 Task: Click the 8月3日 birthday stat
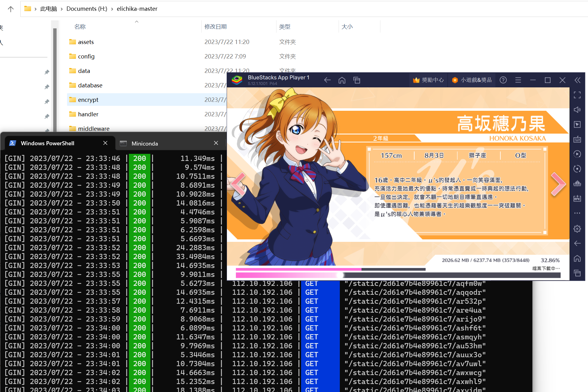click(434, 156)
